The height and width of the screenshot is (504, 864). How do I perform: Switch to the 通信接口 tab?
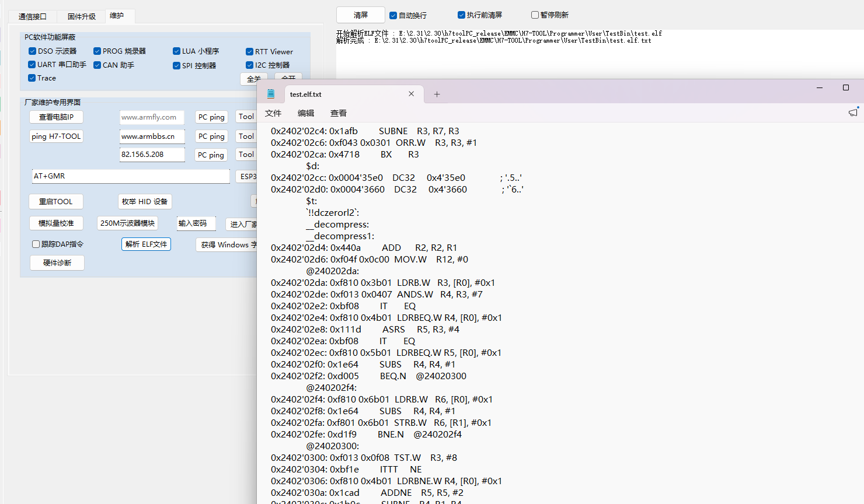33,16
